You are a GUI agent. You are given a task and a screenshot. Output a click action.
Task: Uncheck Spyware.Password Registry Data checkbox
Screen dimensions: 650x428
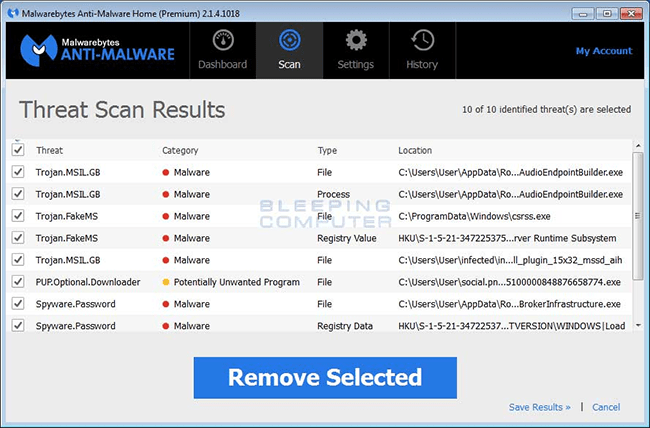[18, 326]
